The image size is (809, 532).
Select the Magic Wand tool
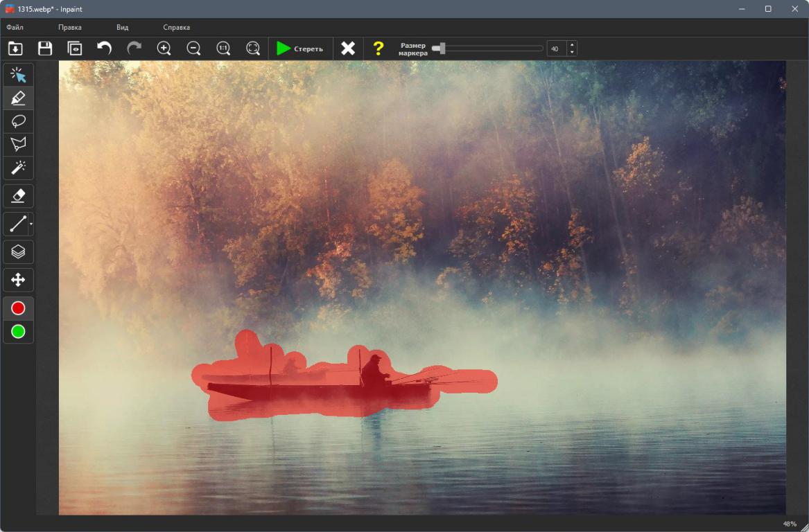point(19,167)
